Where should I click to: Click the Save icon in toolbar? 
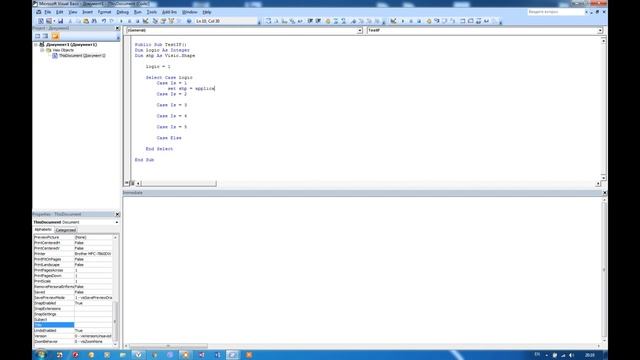[x=60, y=21]
